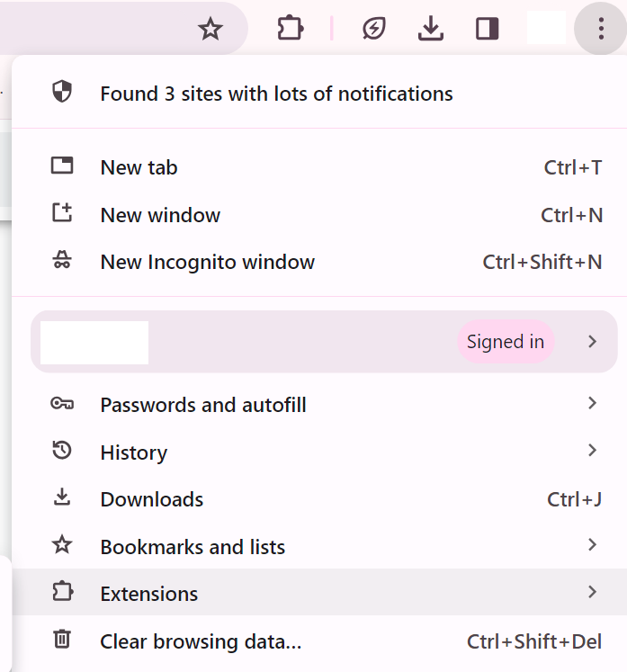Click the safety check shield icon
The image size is (627, 672).
tap(62, 91)
